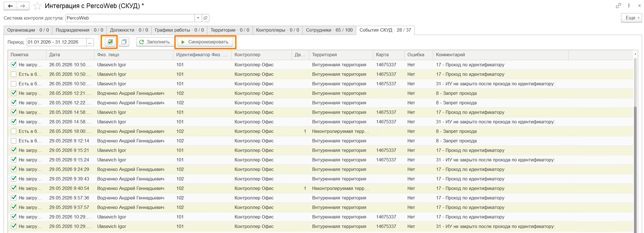This screenshot has height=233, width=644.
Task: Uncheck the event at 29.05.2026 9:57:57
Action: (x=13, y=207)
